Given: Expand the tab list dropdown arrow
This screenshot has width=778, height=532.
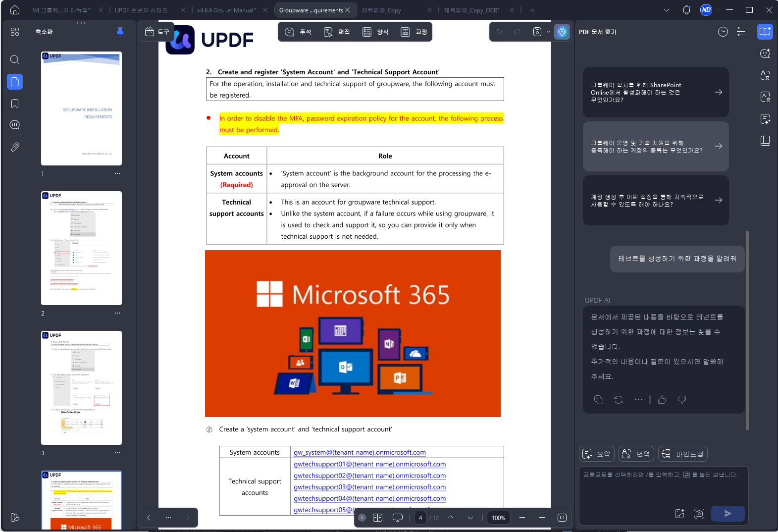Looking at the screenshot, I should point(666,10).
